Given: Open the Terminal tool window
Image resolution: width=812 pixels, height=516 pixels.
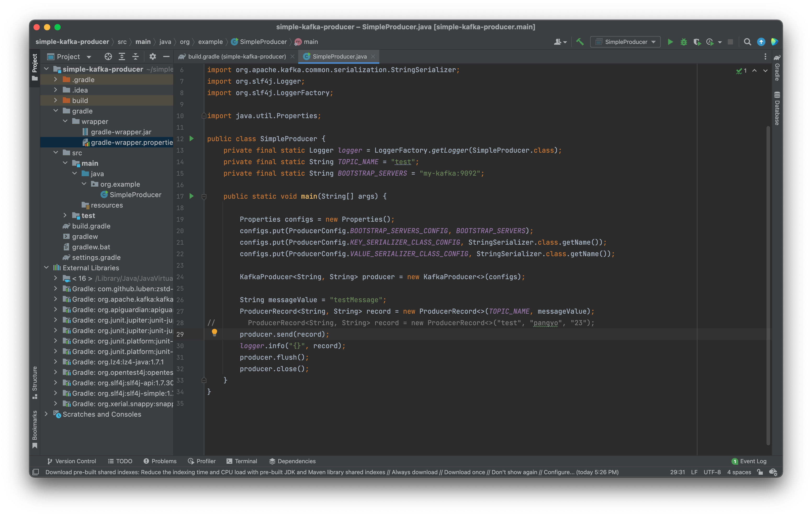Looking at the screenshot, I should [242, 461].
